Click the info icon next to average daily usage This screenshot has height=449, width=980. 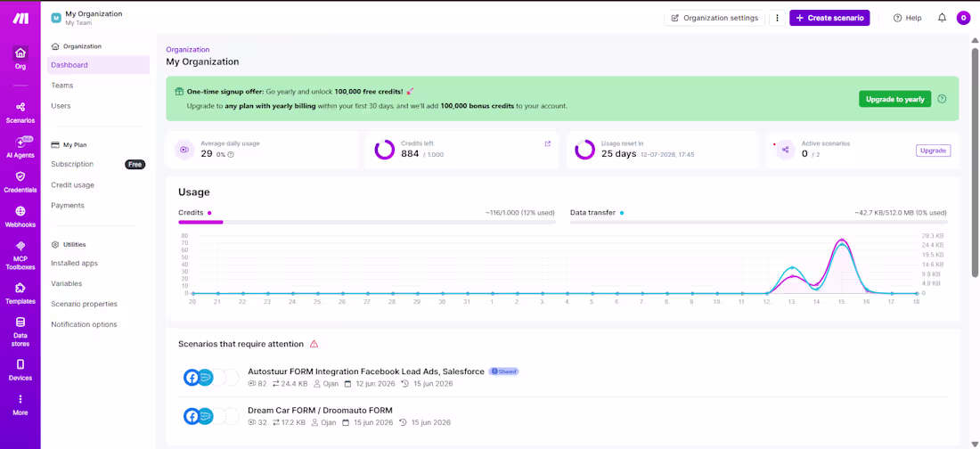coord(231,154)
